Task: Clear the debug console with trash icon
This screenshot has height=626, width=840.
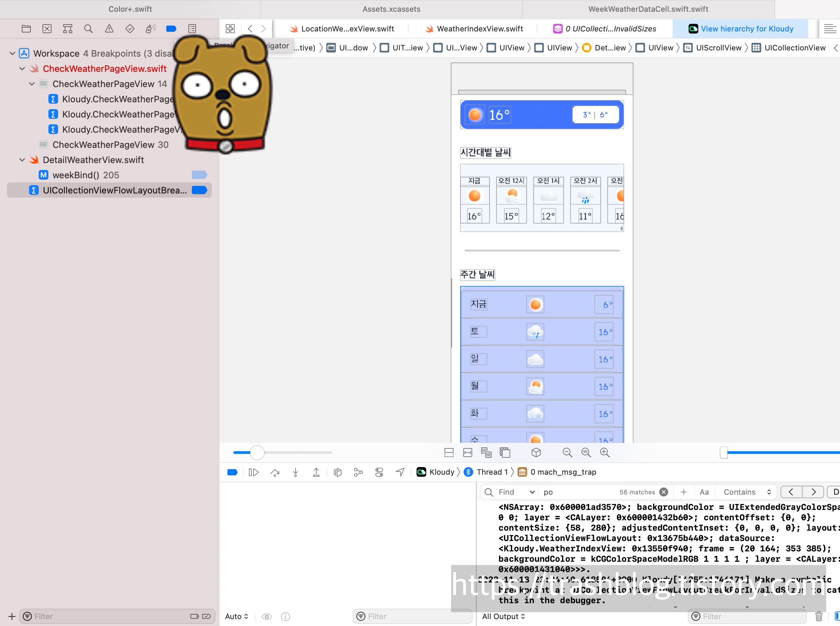Action: click(819, 617)
